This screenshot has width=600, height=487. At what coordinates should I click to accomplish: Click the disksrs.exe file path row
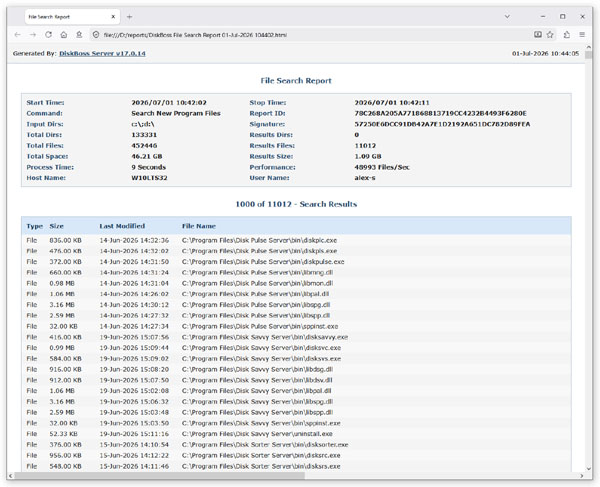point(261,466)
